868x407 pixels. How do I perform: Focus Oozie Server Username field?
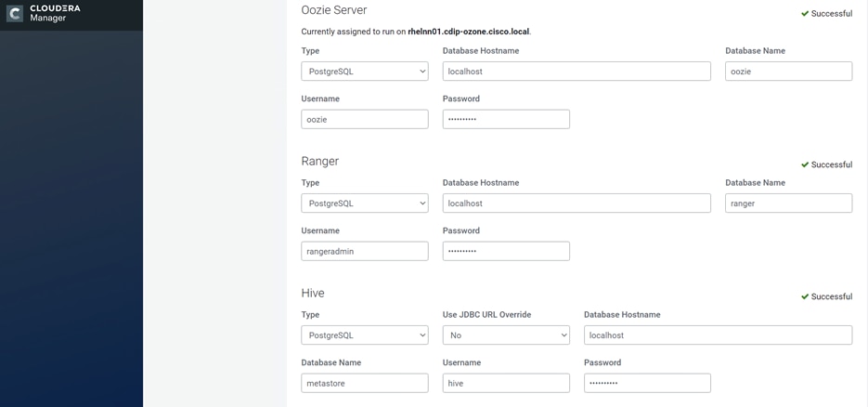pos(365,119)
